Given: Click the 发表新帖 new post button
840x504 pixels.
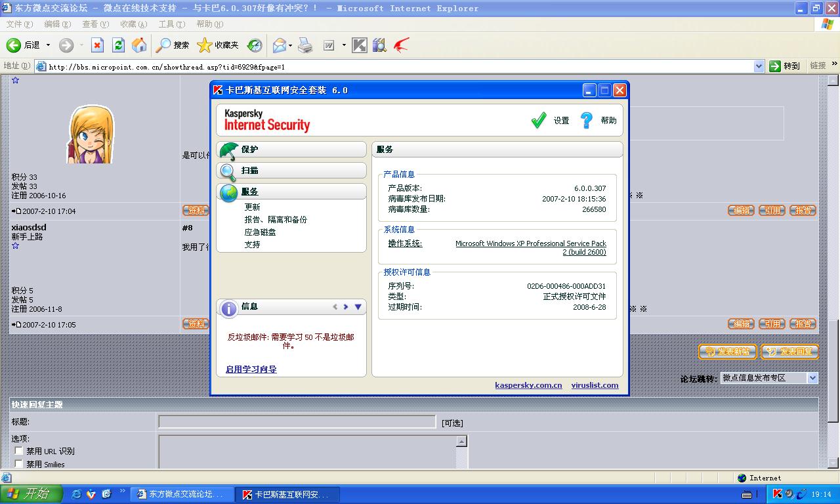Looking at the screenshot, I should pos(728,352).
